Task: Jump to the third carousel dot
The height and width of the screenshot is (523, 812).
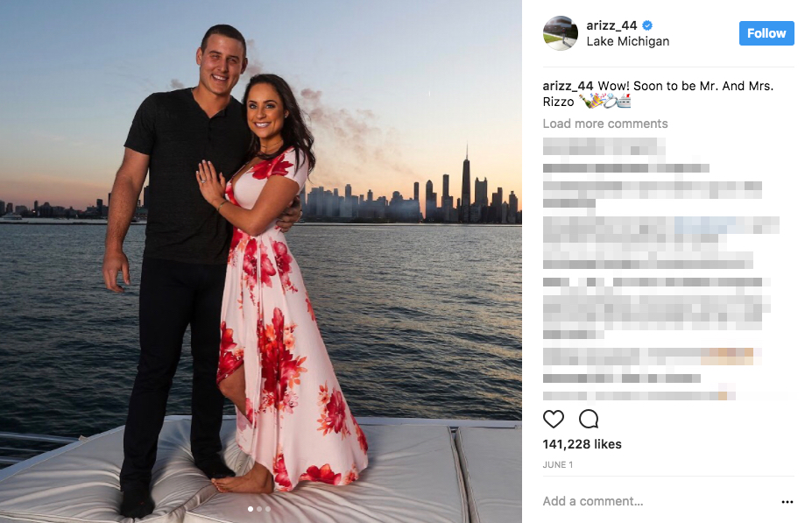Action: 268,509
